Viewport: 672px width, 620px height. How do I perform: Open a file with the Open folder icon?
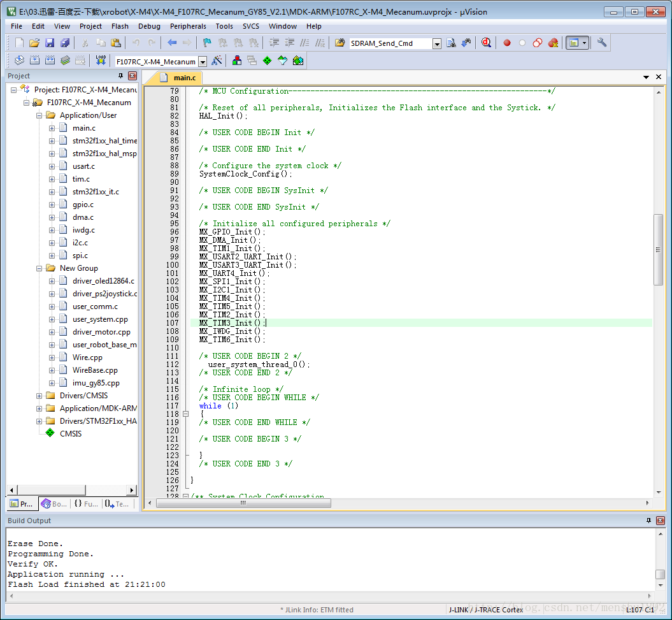pos(34,43)
